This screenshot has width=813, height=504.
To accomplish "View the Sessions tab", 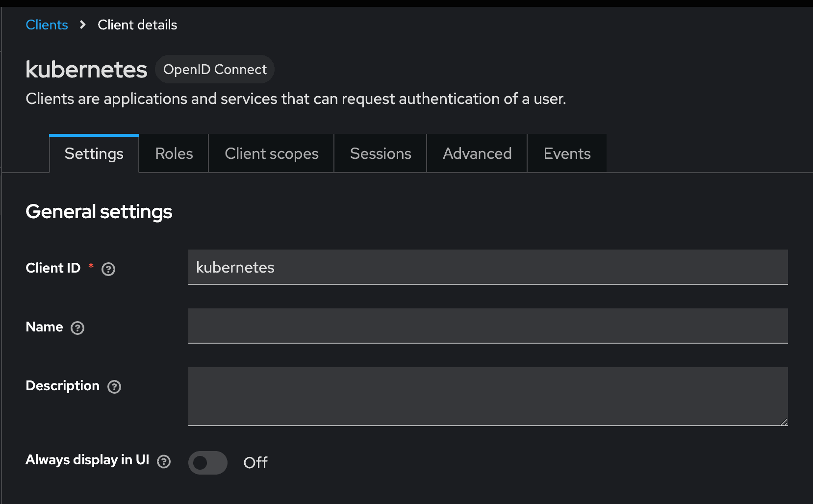I will coord(381,153).
